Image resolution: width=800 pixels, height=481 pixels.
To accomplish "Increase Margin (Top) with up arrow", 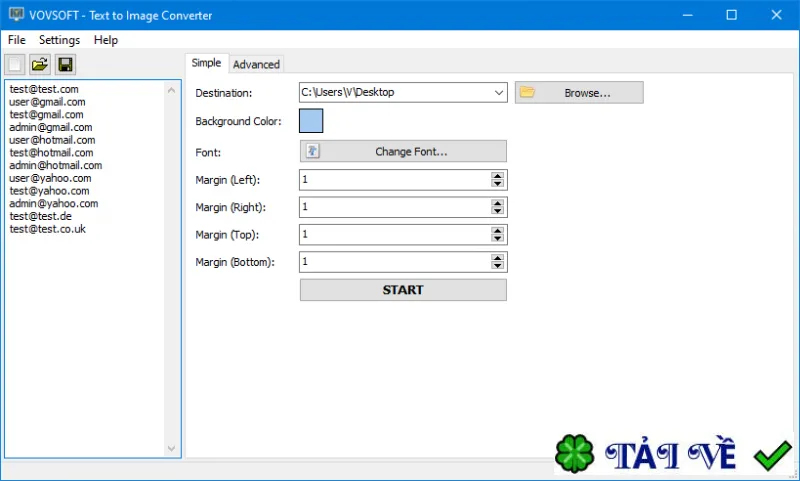I will pyautogui.click(x=497, y=231).
